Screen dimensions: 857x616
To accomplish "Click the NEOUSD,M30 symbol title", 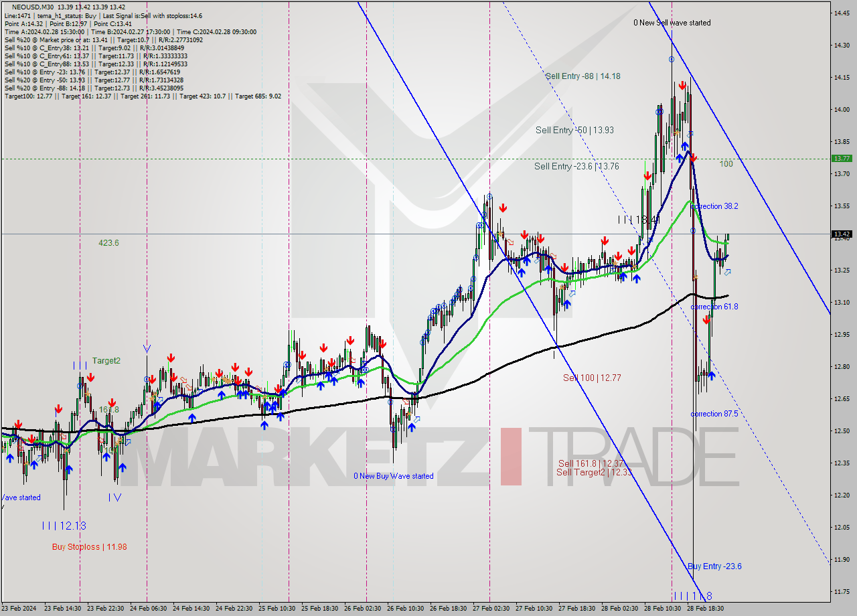I will (x=33, y=7).
